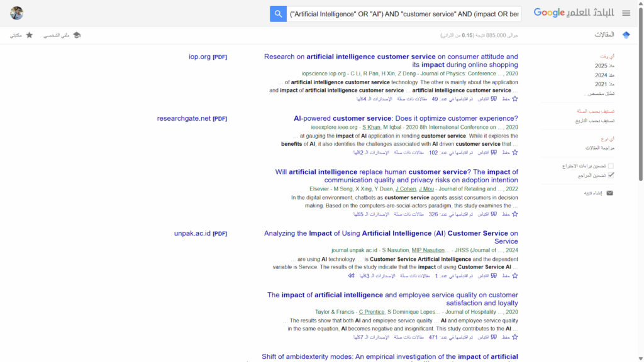Star the 'Analyzing the Impact of Using' result
Image resolution: width=644 pixels, height=362 pixels.
coord(514,276)
